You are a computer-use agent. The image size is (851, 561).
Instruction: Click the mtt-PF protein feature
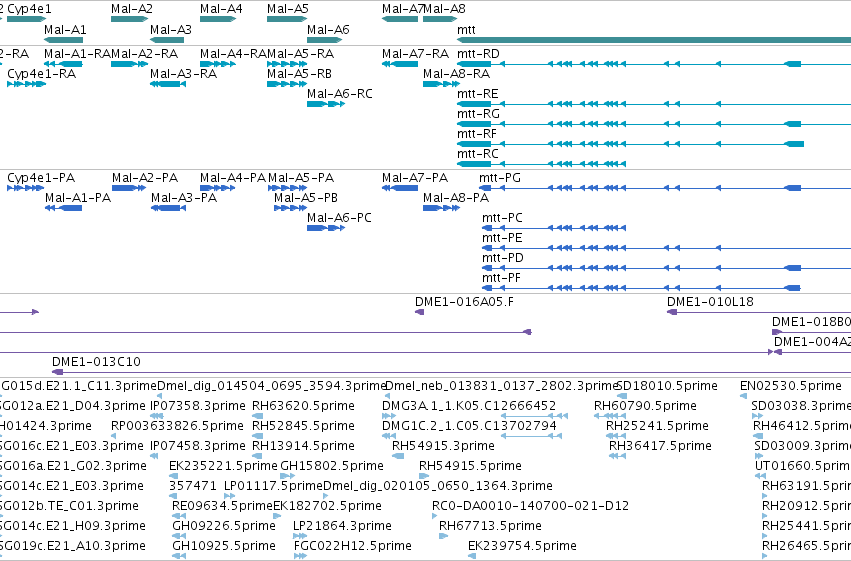click(642, 288)
